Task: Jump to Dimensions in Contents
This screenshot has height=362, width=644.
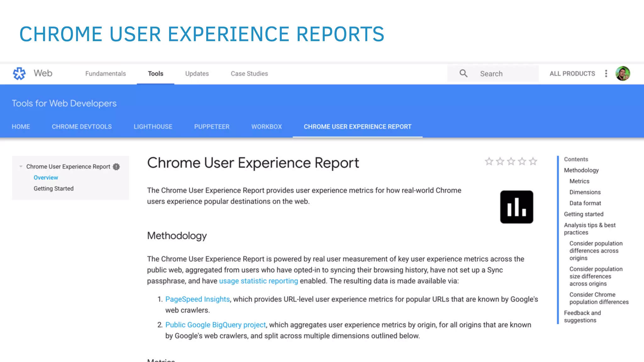Action: click(x=585, y=192)
